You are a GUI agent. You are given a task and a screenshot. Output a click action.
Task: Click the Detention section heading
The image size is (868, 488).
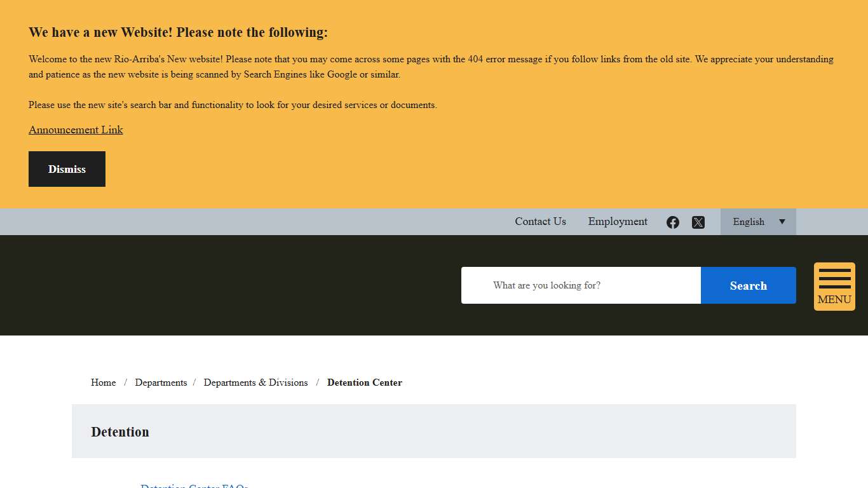tap(120, 432)
